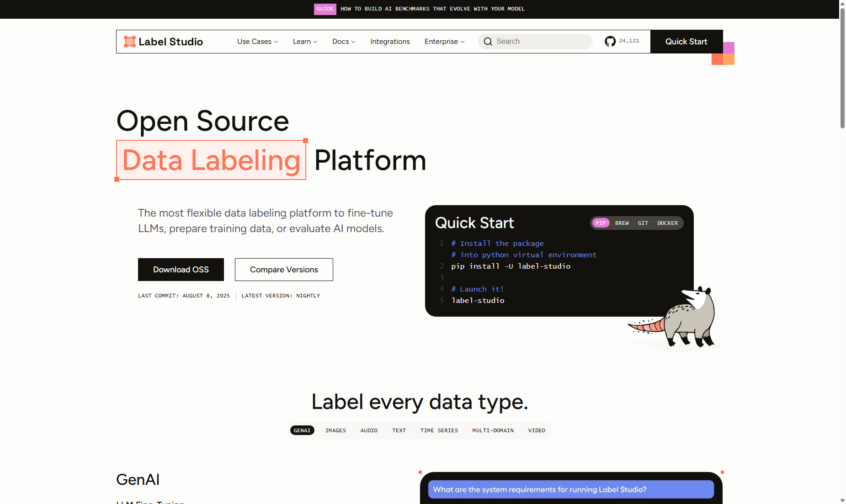Expand the Enterprise dropdown
The height and width of the screenshot is (504, 846).
coord(444,42)
